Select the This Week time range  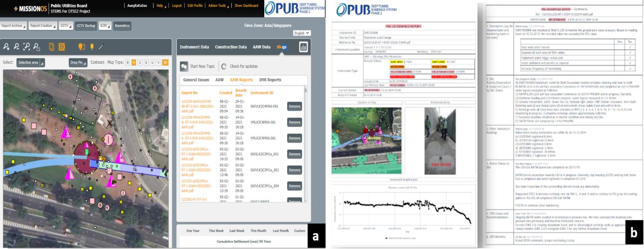coord(217,231)
